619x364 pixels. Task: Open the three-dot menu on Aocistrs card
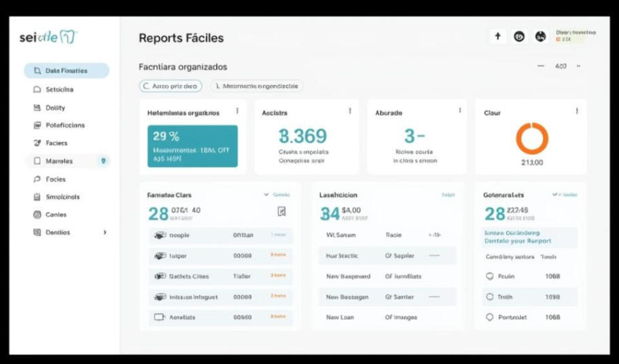tap(350, 111)
